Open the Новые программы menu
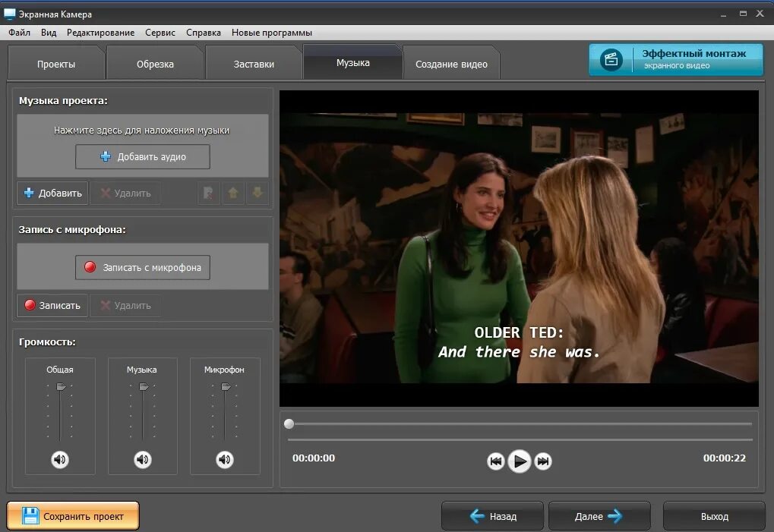This screenshot has height=532, width=774. (x=271, y=33)
